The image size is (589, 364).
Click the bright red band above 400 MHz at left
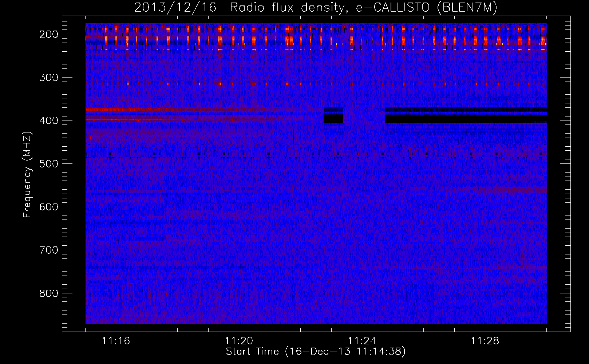(x=146, y=109)
